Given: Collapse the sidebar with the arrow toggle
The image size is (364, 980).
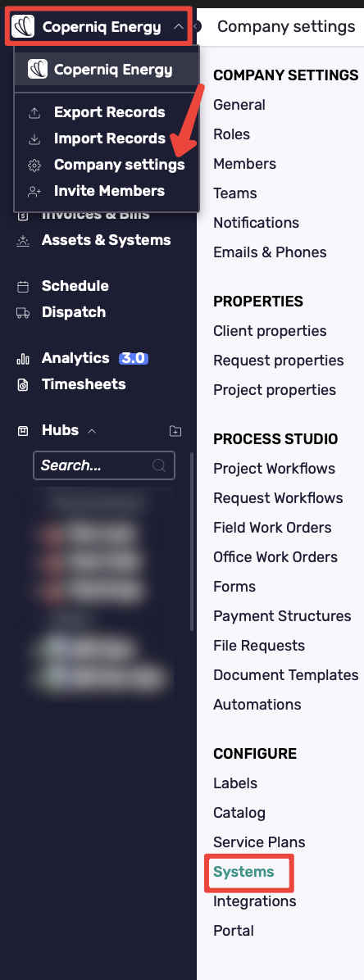Looking at the screenshot, I should pyautogui.click(x=197, y=26).
